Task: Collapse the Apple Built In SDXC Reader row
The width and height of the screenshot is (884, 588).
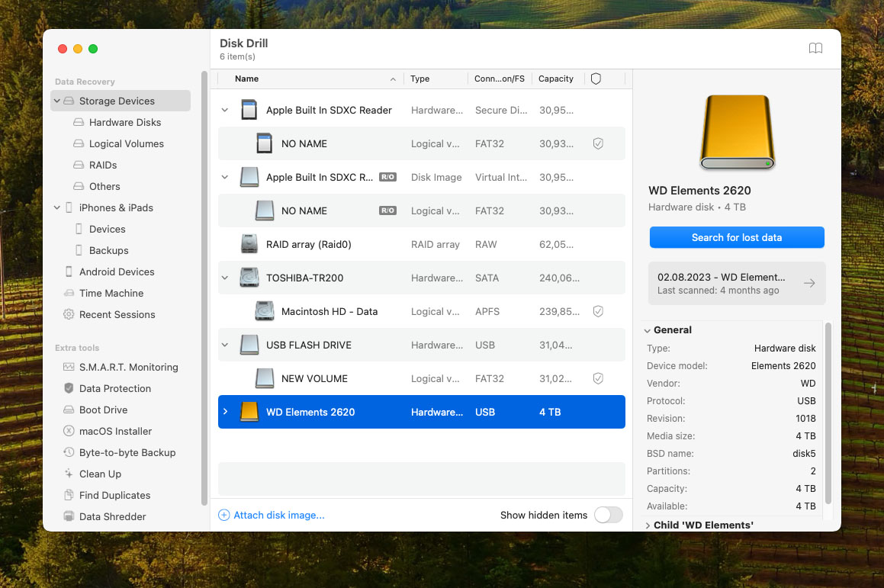Action: tap(225, 110)
